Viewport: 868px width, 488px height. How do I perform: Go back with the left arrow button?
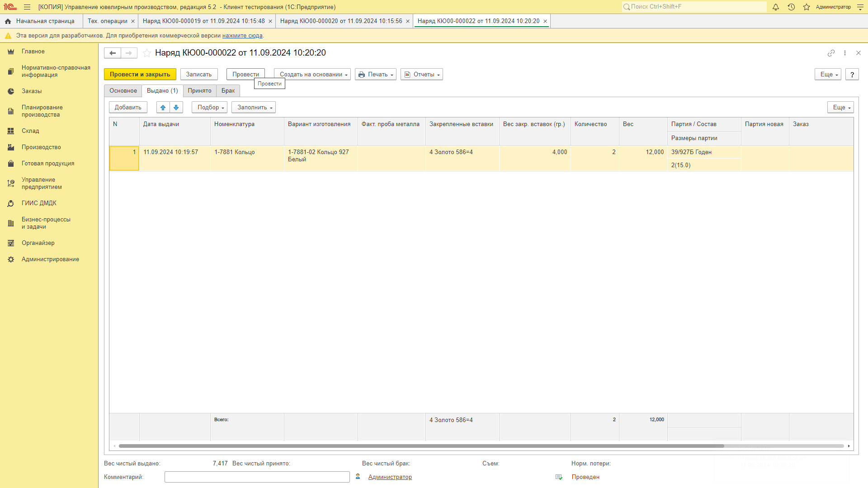coord(113,53)
